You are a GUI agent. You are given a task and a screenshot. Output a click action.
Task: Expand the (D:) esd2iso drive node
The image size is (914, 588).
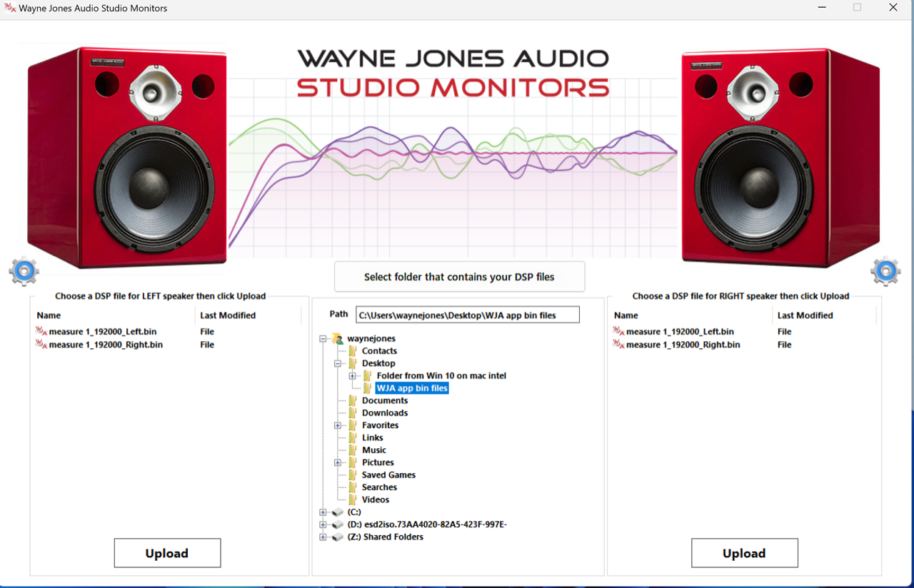tap(323, 525)
